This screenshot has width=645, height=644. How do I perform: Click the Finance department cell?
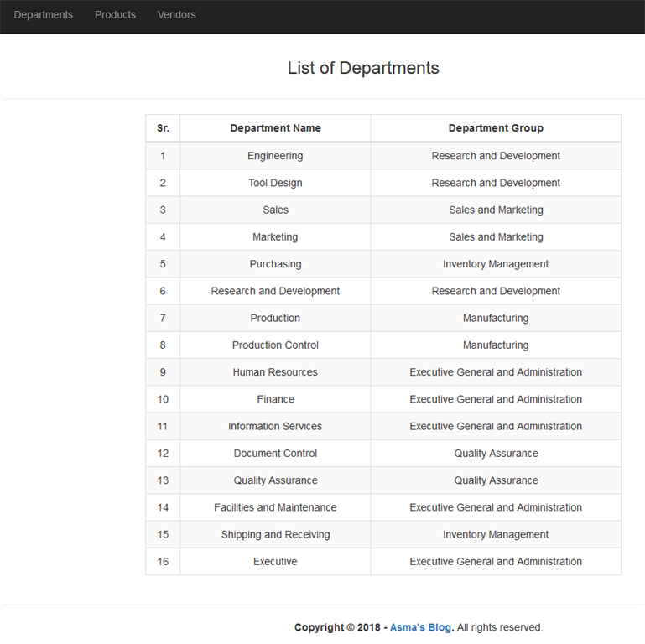tap(275, 399)
